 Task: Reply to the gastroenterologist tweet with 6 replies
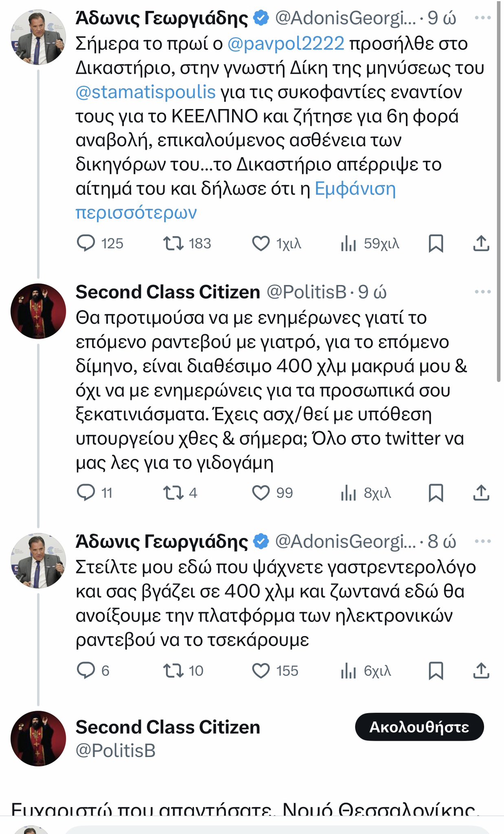click(x=86, y=670)
